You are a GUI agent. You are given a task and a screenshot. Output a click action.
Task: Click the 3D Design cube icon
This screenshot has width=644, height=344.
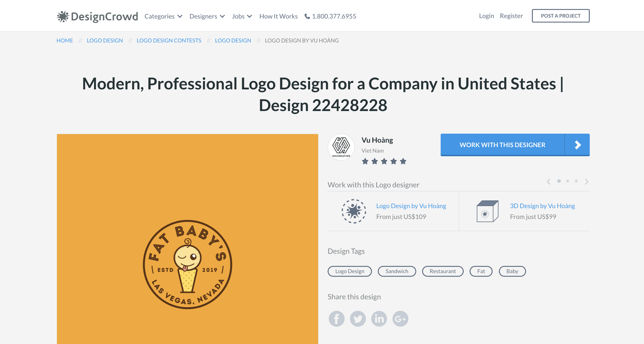(x=487, y=211)
